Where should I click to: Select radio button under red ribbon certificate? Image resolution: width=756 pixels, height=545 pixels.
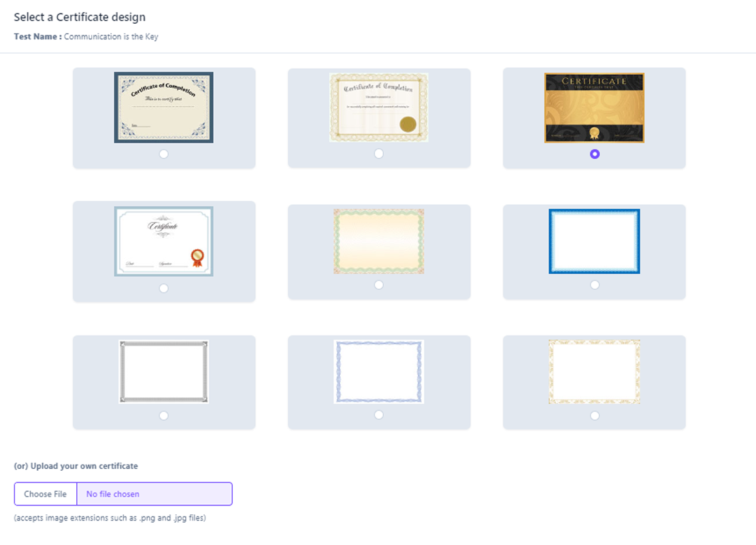(163, 288)
